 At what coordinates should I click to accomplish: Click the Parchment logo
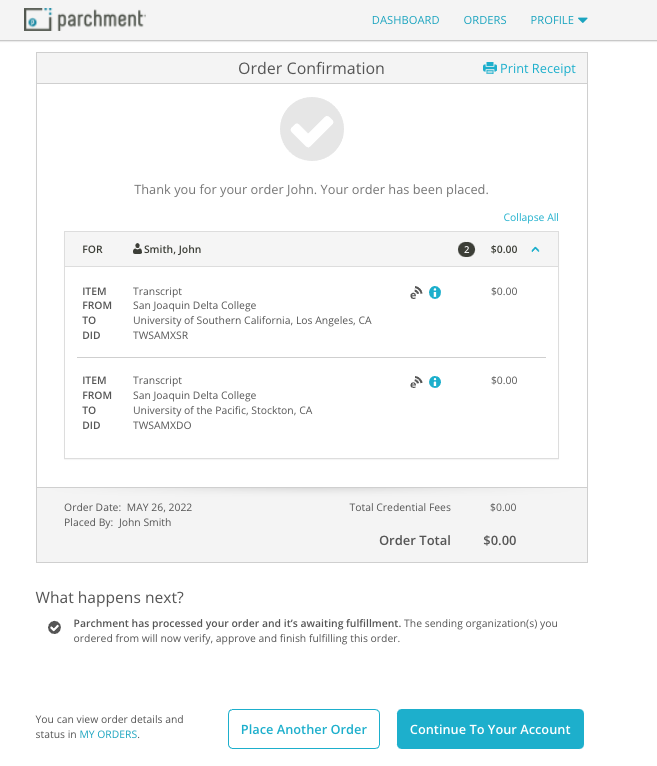pos(85,19)
